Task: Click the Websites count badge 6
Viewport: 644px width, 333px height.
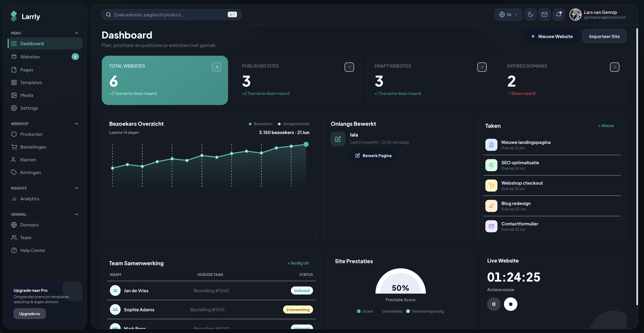Action: coord(75,57)
